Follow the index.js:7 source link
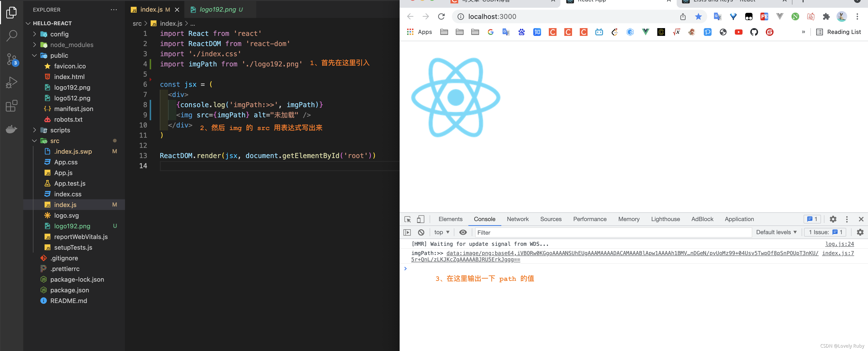Viewport: 868px width, 351px height. point(838,253)
